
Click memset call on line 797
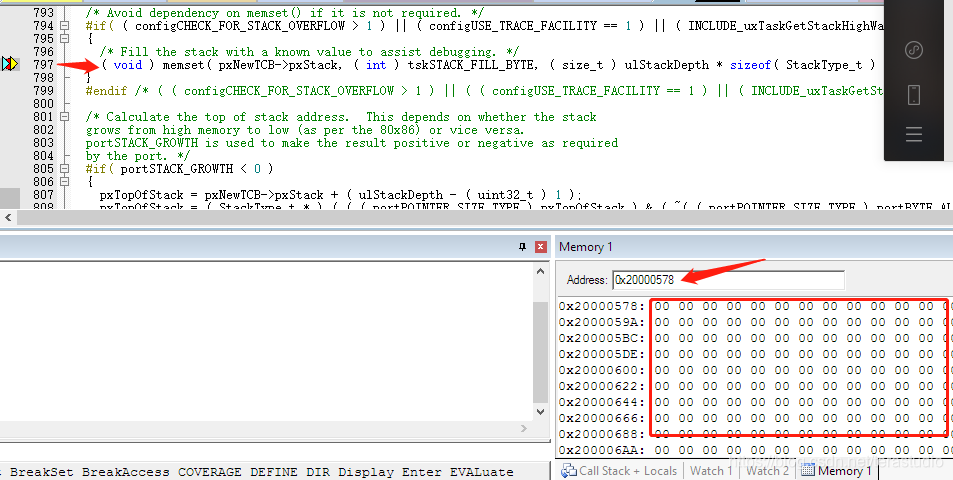pos(184,65)
